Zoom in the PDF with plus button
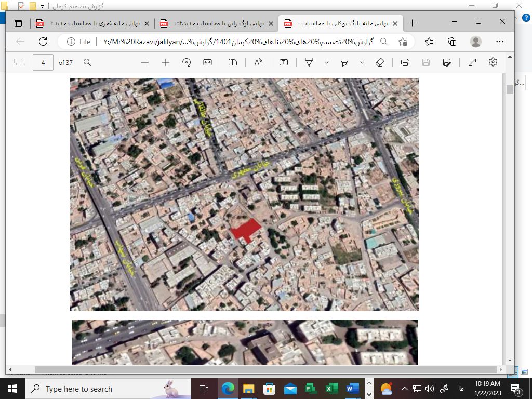 click(x=166, y=62)
